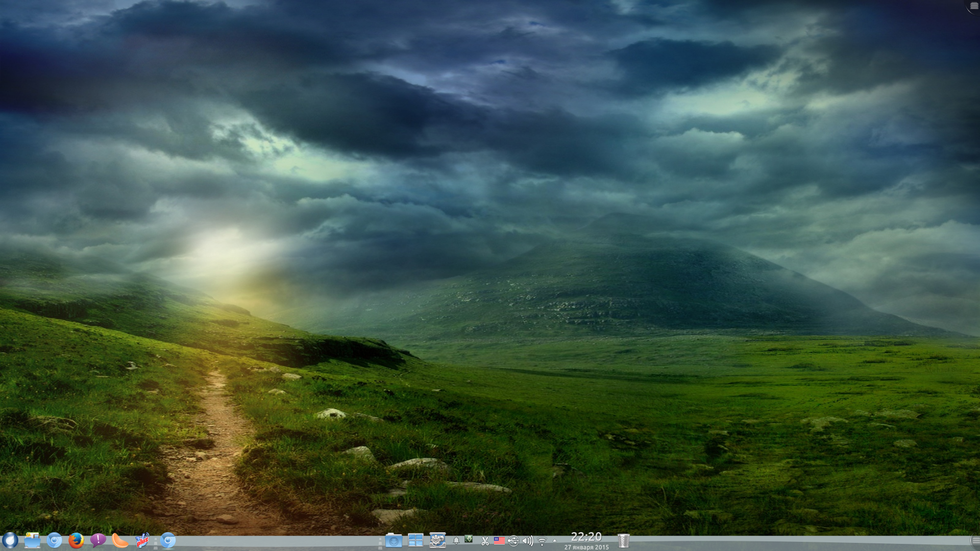
Task: Expand hidden system tray icons arrow
Action: click(x=555, y=541)
